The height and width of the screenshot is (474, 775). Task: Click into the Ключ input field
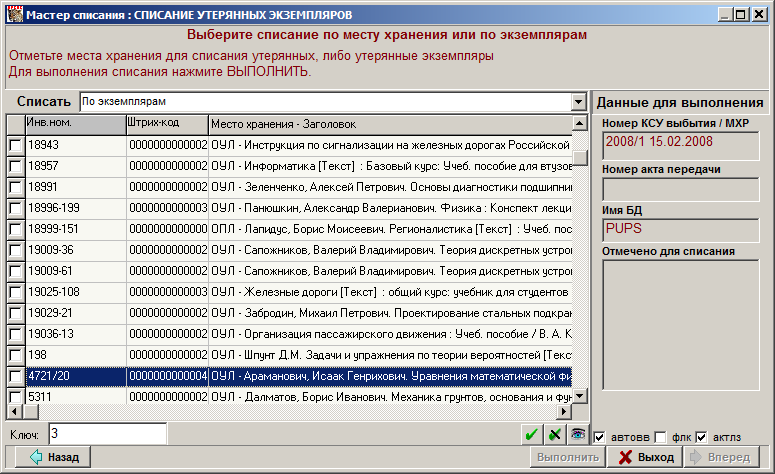(107, 434)
